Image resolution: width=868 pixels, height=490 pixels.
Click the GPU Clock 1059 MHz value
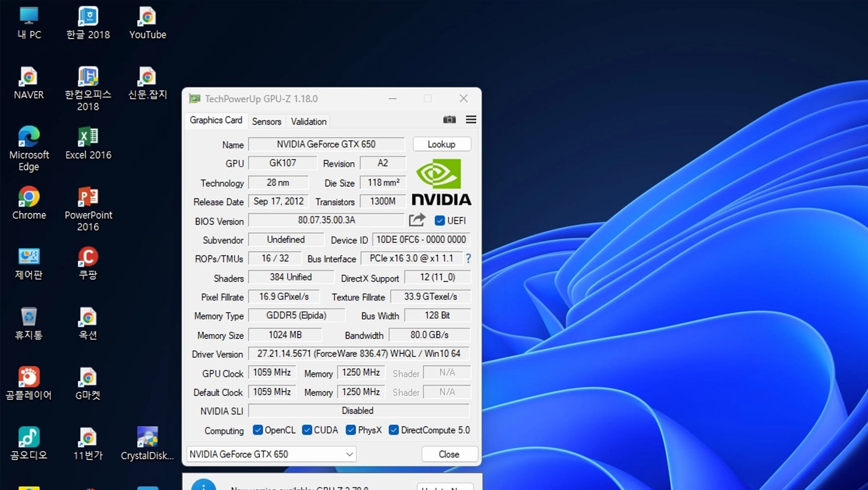click(x=272, y=372)
